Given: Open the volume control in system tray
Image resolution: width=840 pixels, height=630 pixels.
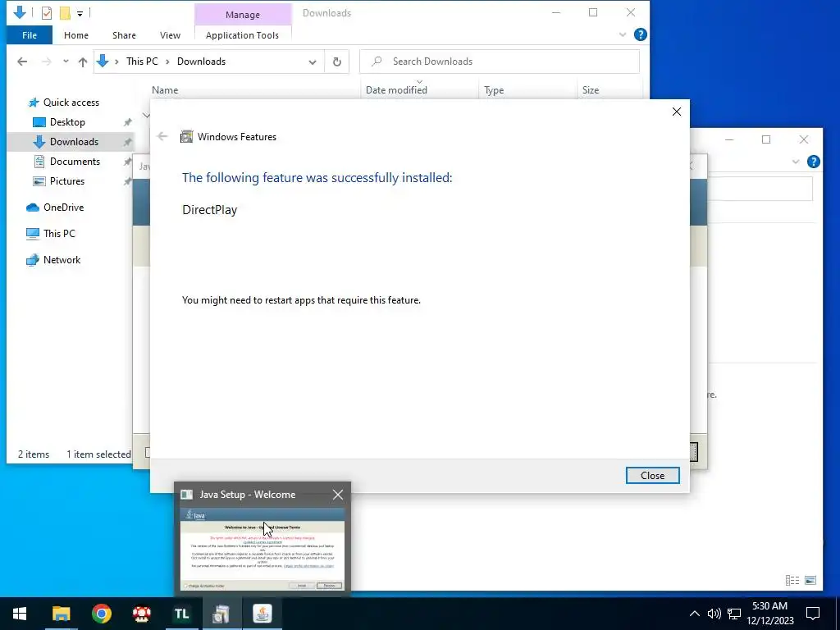Looking at the screenshot, I should (714, 614).
